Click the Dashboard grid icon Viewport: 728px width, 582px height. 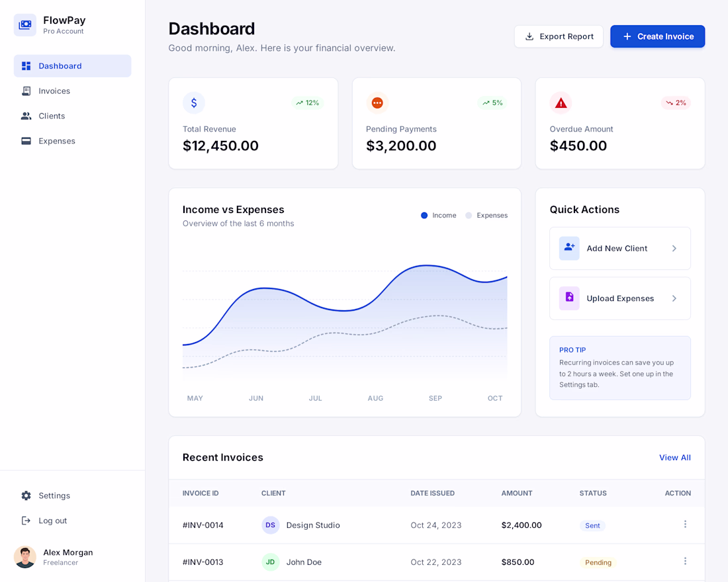pos(26,66)
